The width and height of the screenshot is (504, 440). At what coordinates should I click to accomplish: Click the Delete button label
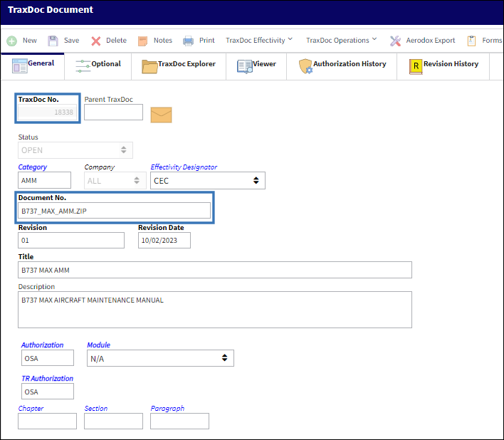(x=116, y=40)
